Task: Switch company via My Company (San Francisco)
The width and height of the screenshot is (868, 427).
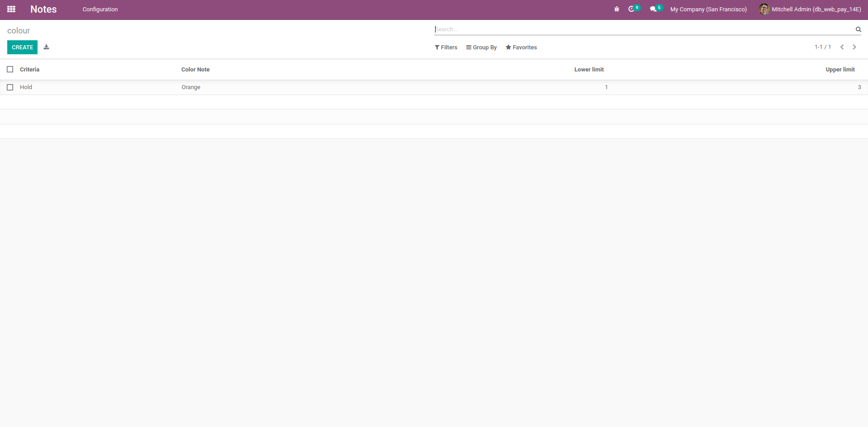Action: 708,9
